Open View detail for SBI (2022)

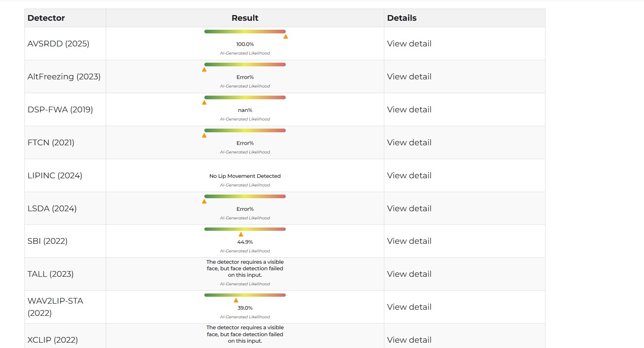pyautogui.click(x=409, y=241)
